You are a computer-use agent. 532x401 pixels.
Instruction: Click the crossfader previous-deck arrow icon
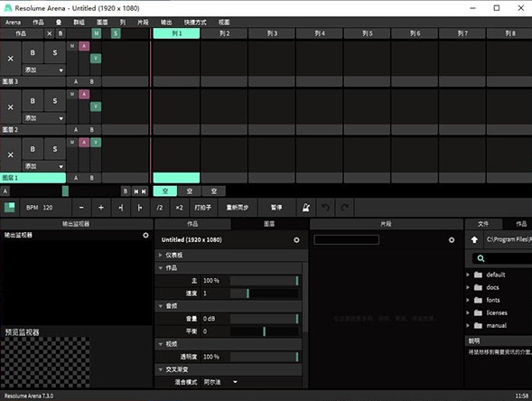[135, 191]
